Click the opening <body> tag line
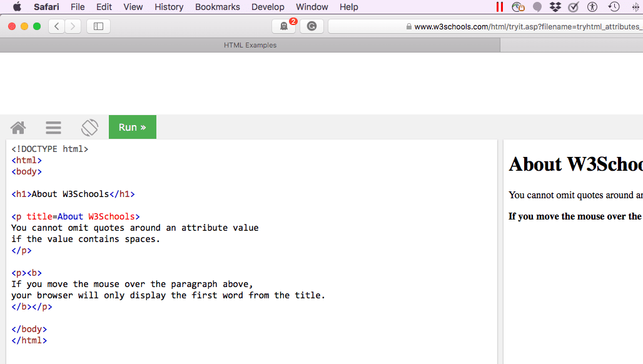Viewport: 643px width, 364px height. click(x=27, y=171)
